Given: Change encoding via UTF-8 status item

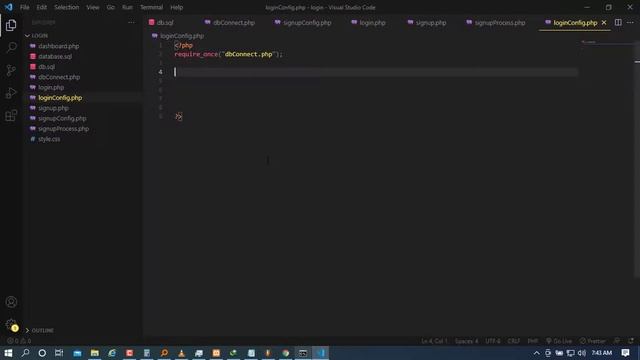Looking at the screenshot, I should (493, 341).
